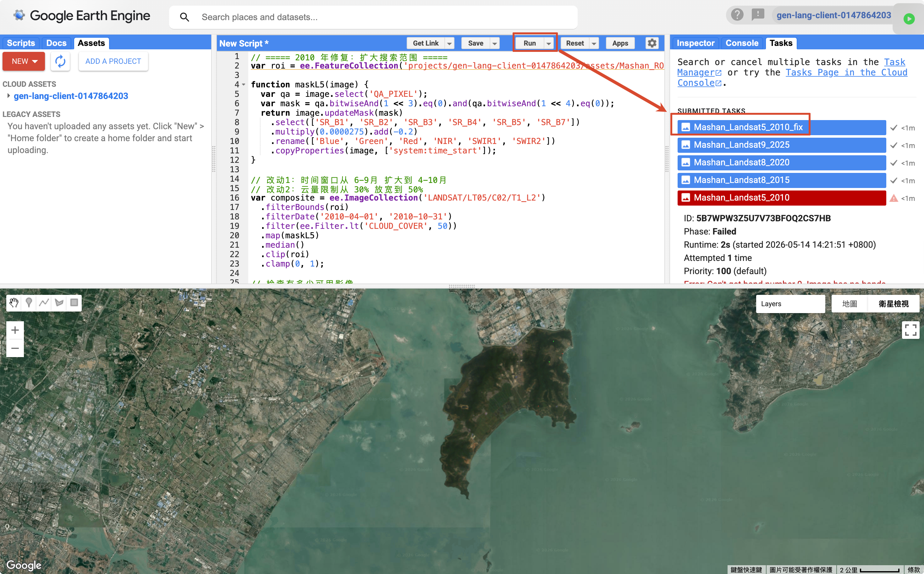Open the script settings gear

point(652,43)
